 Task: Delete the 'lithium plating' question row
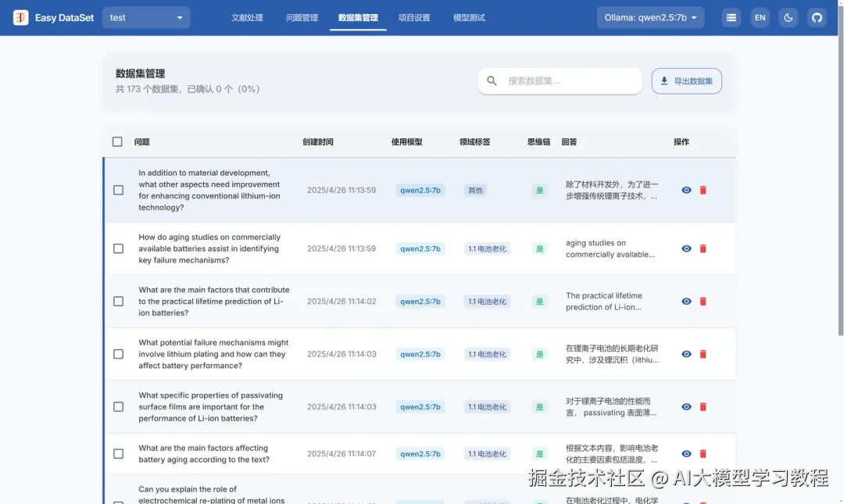click(x=703, y=354)
